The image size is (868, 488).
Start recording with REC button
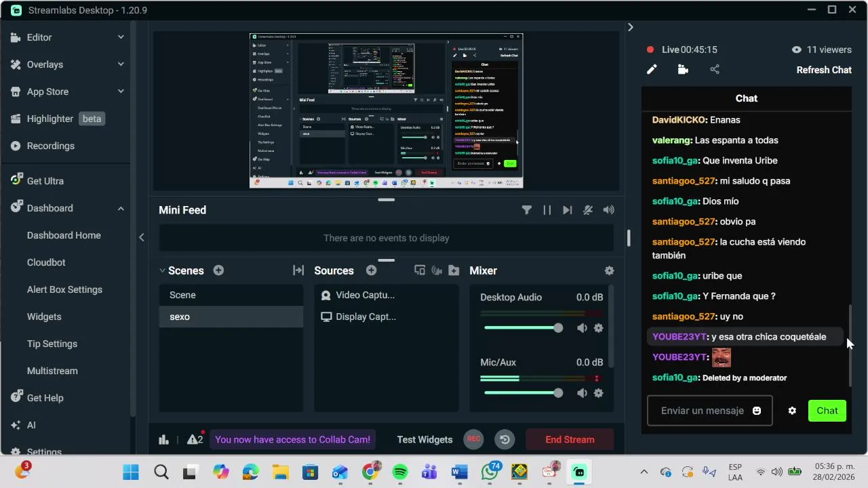(x=473, y=439)
